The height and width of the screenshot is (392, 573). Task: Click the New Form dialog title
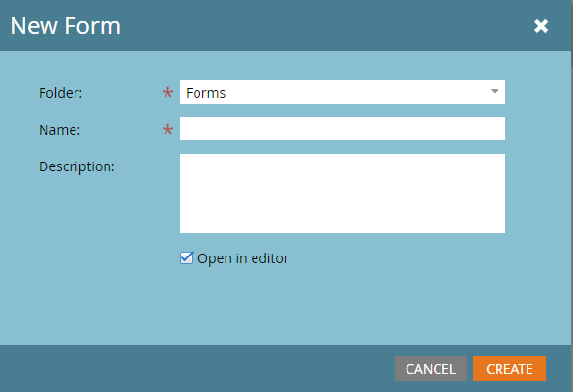coord(66,26)
